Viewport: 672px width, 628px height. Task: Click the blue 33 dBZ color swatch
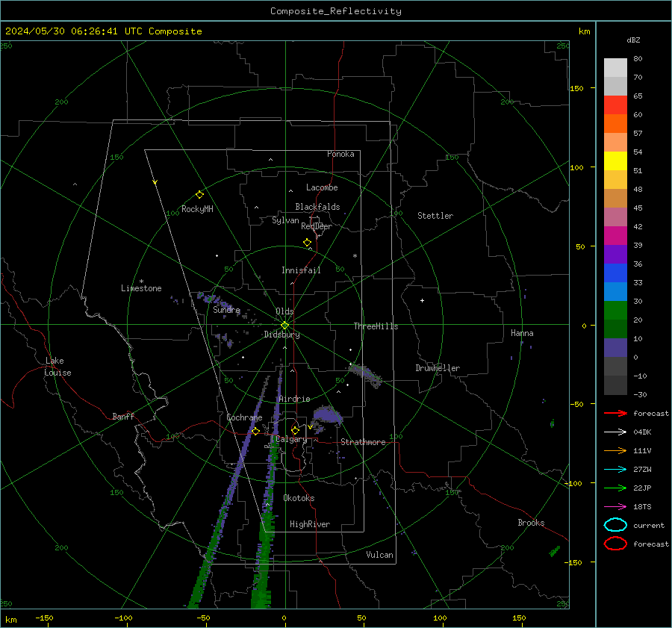point(615,273)
